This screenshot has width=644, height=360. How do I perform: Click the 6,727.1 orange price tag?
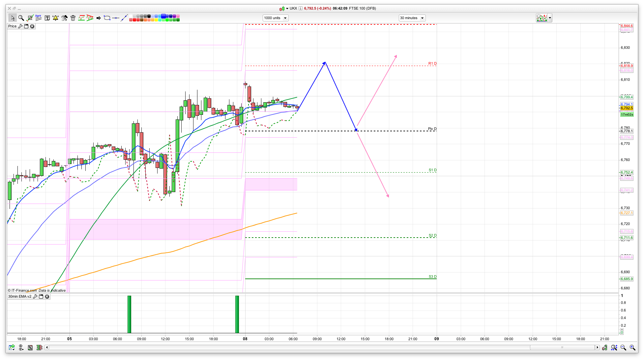(627, 213)
